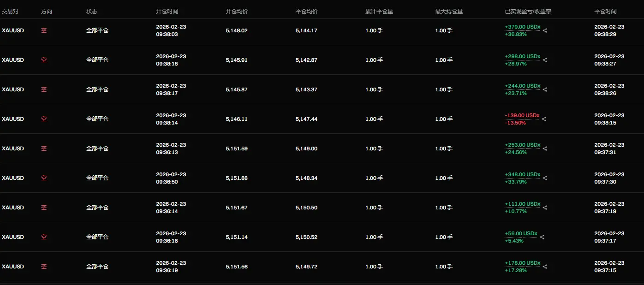Click share icon beside +178.00 USDx profit
The width and height of the screenshot is (644, 285).
click(x=545, y=267)
